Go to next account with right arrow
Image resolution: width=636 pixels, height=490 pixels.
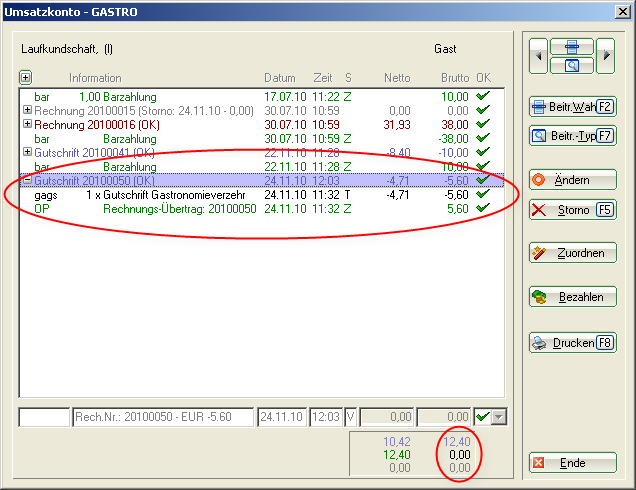click(x=606, y=56)
